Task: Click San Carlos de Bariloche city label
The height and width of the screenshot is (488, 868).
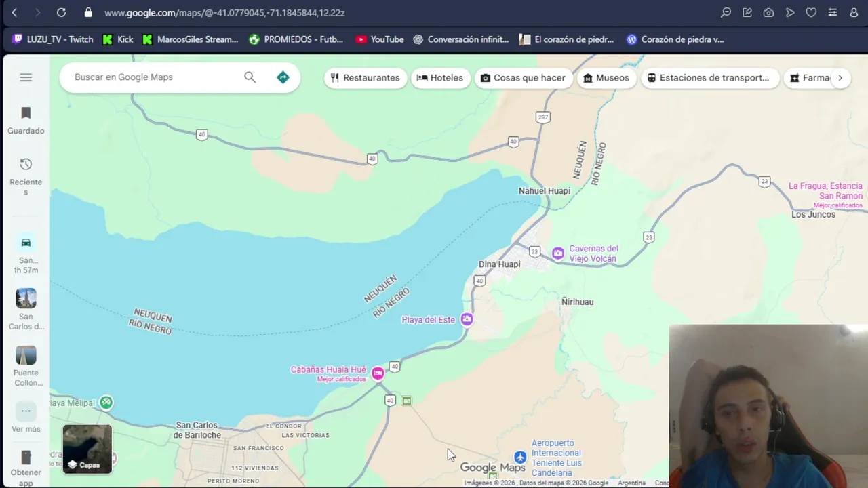Action: pos(197,430)
